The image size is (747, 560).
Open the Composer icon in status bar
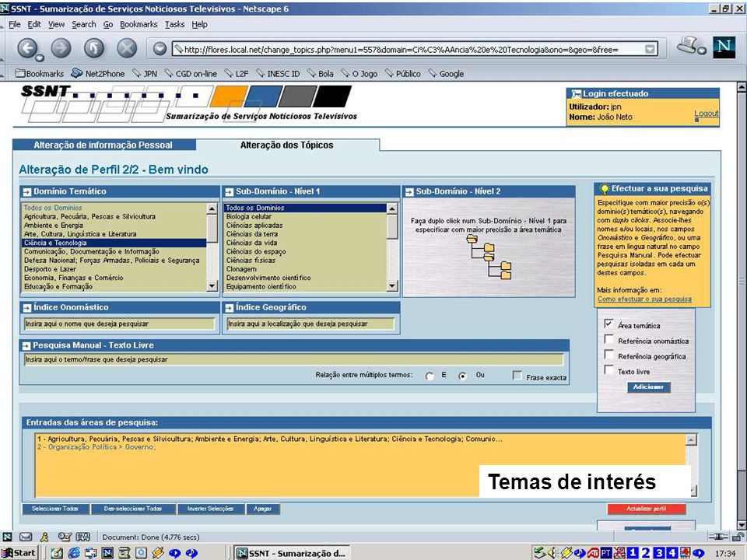(65, 537)
